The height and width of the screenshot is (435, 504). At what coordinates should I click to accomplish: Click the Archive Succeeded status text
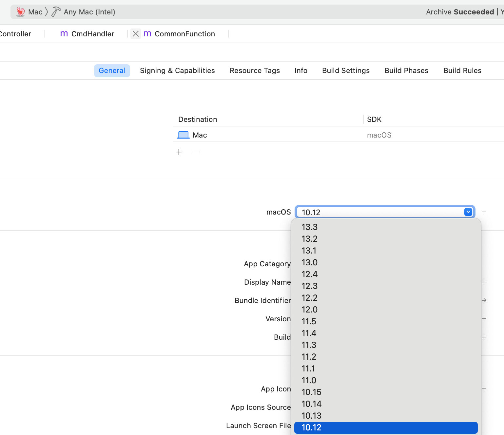coord(460,12)
